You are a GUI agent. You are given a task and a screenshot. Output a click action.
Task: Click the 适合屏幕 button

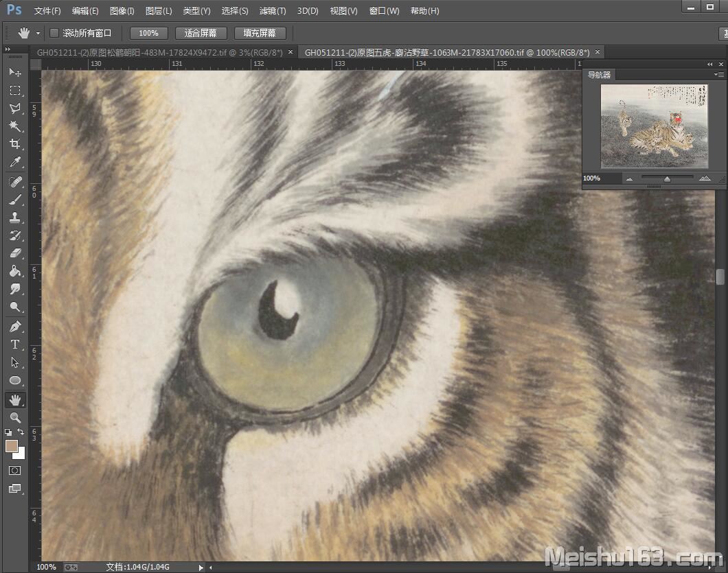[201, 33]
